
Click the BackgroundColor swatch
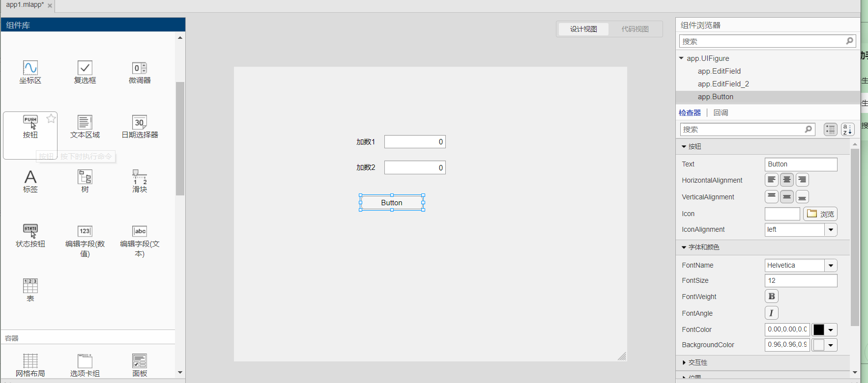click(x=818, y=345)
